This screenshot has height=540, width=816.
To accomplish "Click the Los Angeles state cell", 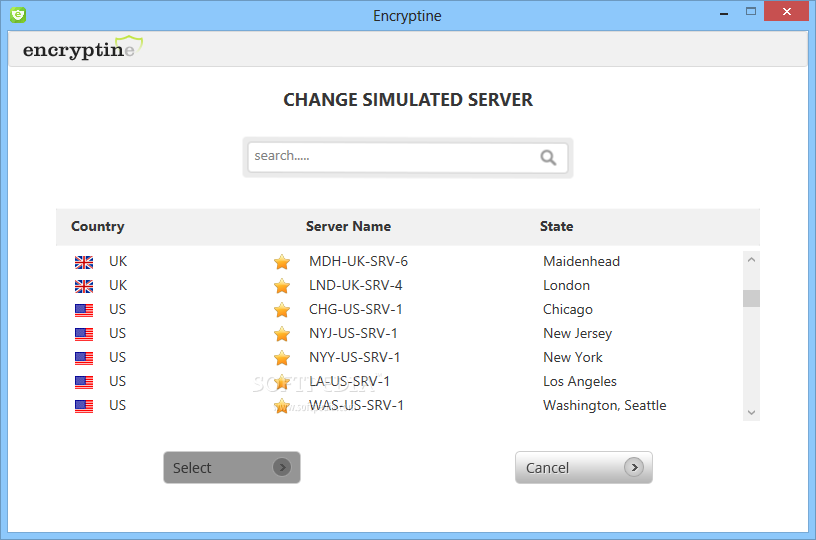I will (580, 382).
